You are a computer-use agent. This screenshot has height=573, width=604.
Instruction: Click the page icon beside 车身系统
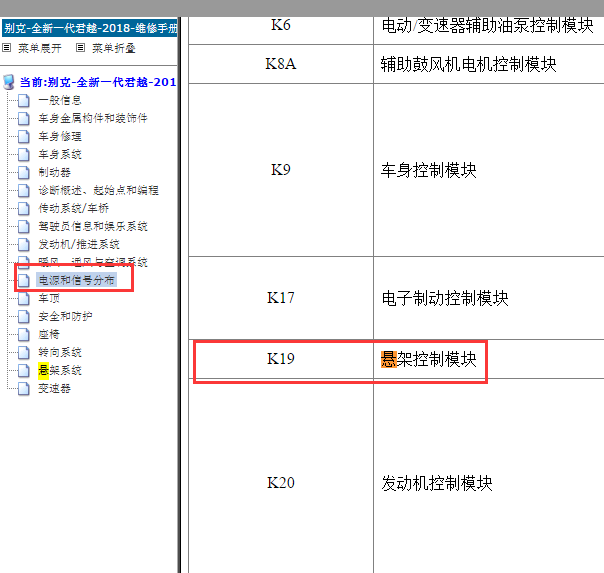pyautogui.click(x=24, y=154)
